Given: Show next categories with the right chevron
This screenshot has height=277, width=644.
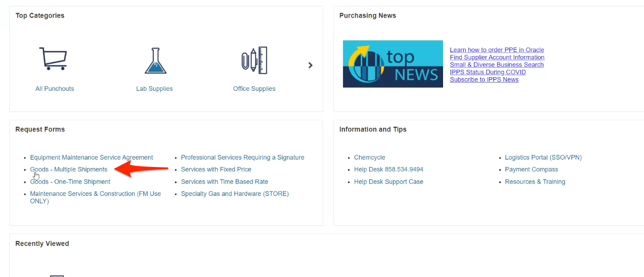Looking at the screenshot, I should (x=310, y=65).
